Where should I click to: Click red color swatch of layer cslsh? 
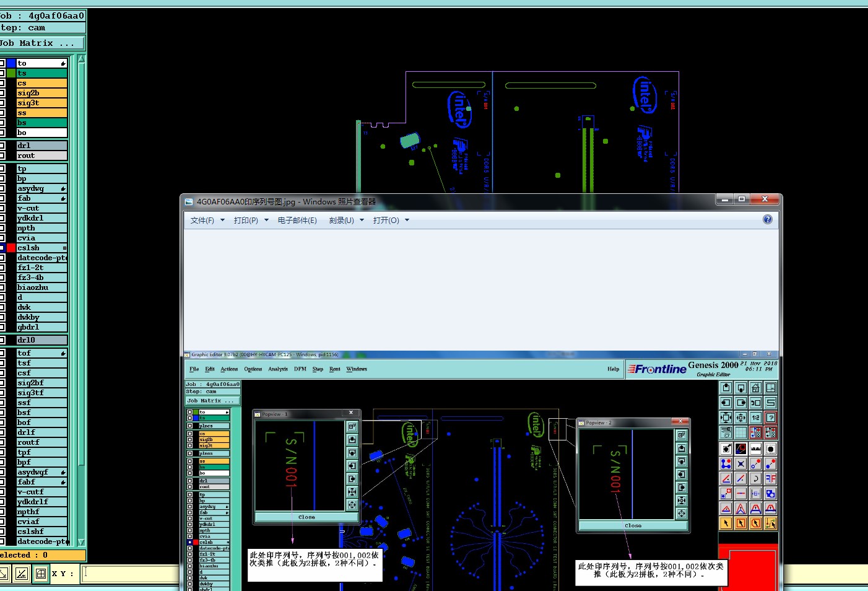point(11,248)
